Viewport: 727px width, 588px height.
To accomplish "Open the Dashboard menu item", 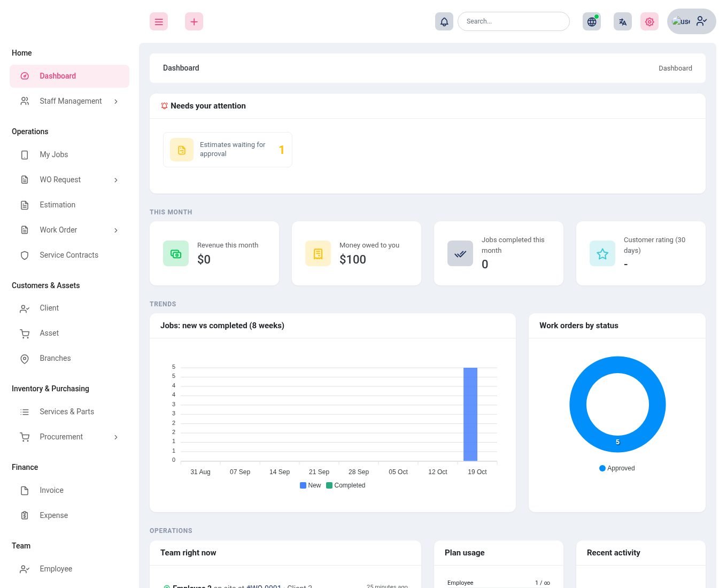I will click(x=69, y=76).
